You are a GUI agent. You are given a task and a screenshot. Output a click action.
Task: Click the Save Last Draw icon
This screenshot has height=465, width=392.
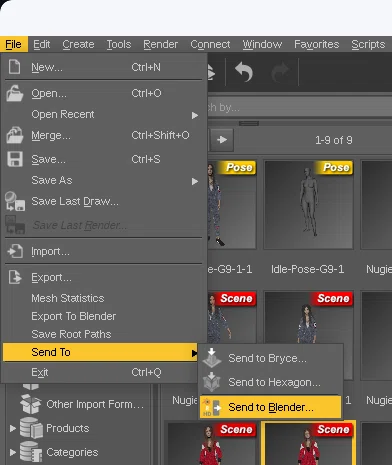tap(15, 201)
